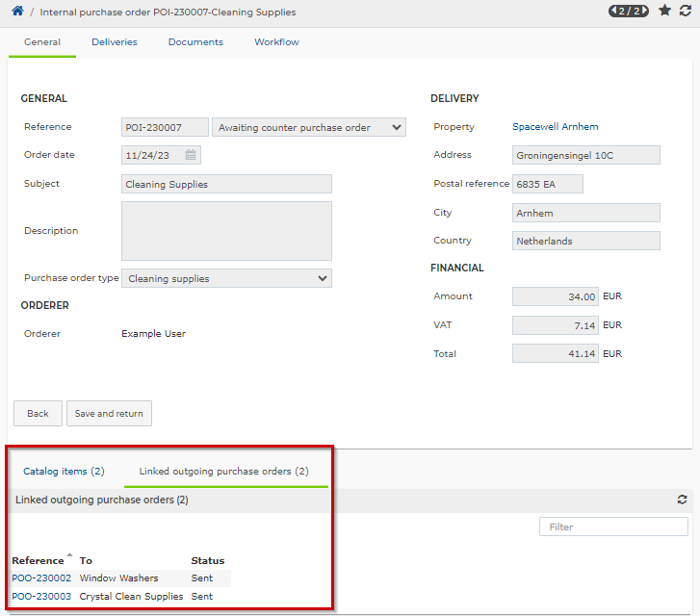Click Window Washers cell
This screenshot has height=616, width=700.
118,578
